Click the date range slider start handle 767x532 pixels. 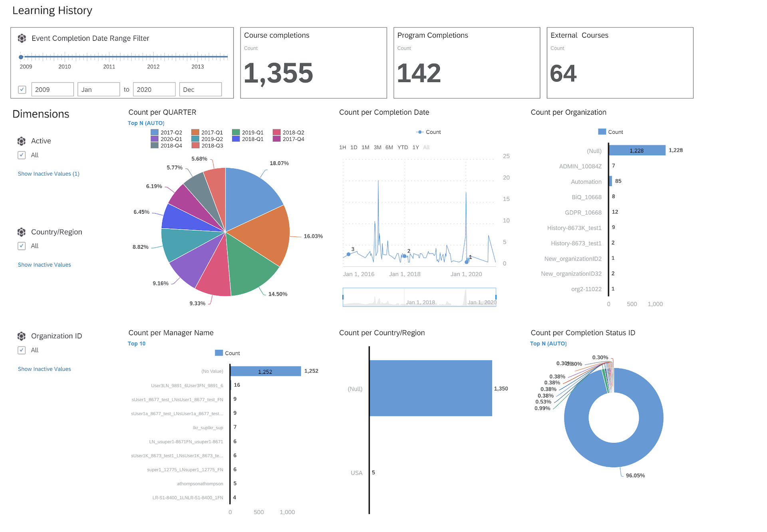tap(21, 57)
